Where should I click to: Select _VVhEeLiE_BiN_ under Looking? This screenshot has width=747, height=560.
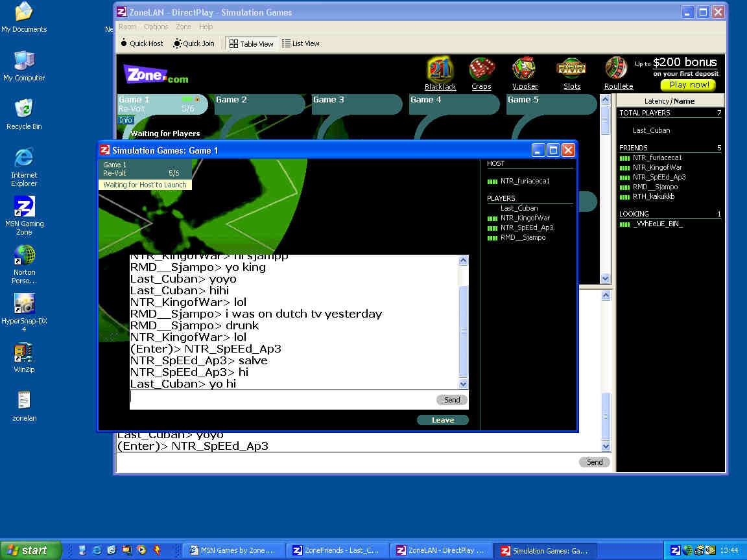(658, 224)
